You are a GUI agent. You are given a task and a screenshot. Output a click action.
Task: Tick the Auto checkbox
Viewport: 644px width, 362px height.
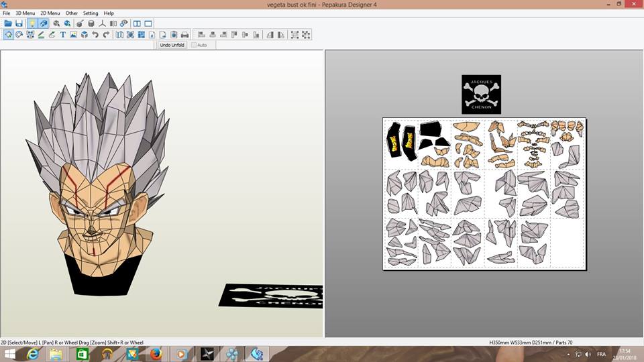[194, 45]
